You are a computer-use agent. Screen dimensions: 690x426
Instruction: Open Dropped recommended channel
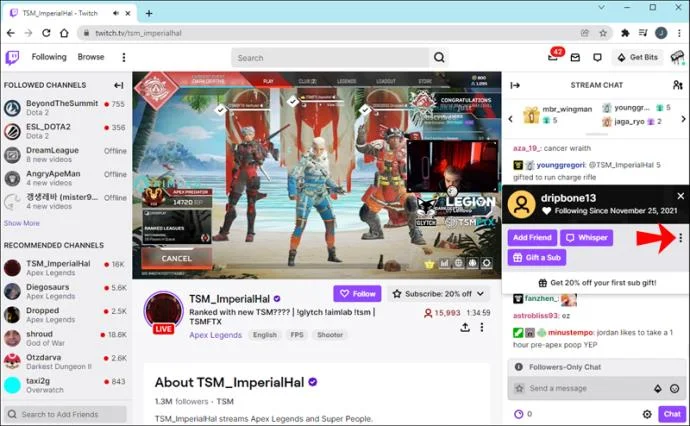click(x=65, y=315)
